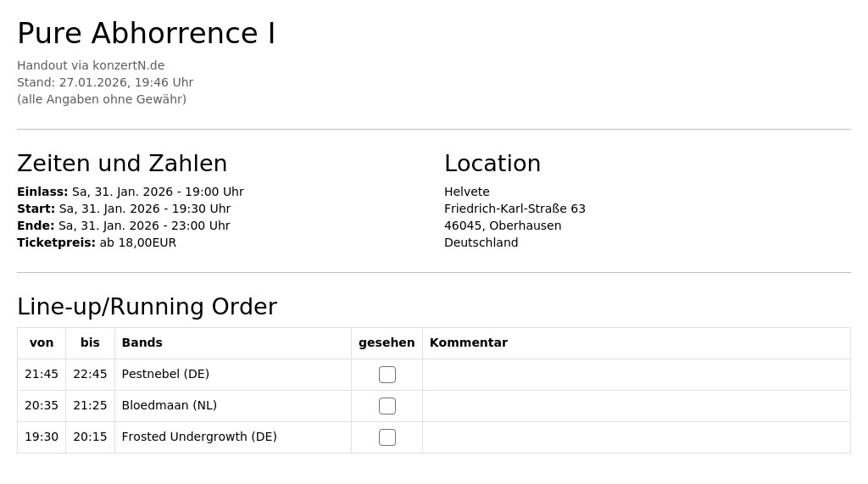Click the band name Pestnebel (DE)
The width and height of the screenshot is (868, 484).
pos(165,375)
